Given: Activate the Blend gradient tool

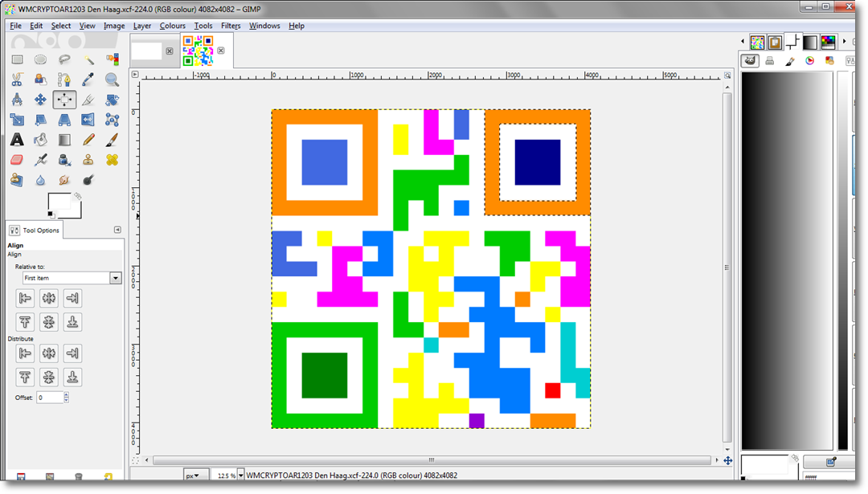Looking at the screenshot, I should click(64, 140).
